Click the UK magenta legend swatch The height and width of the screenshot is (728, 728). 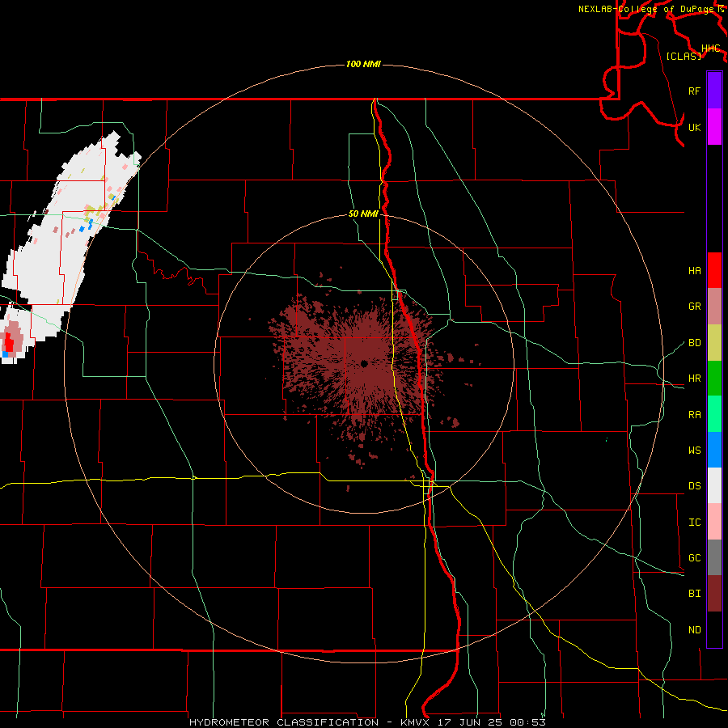[x=714, y=127]
